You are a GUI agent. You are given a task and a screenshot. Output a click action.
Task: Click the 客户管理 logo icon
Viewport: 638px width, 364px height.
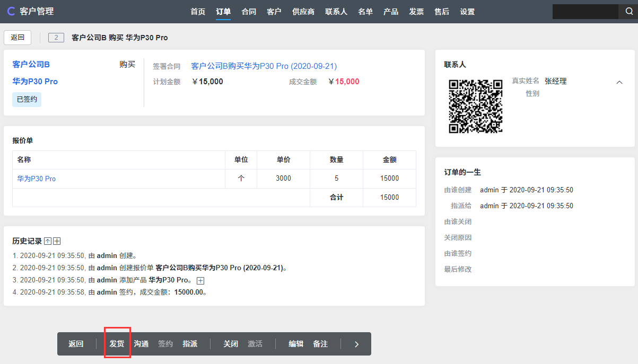point(11,12)
